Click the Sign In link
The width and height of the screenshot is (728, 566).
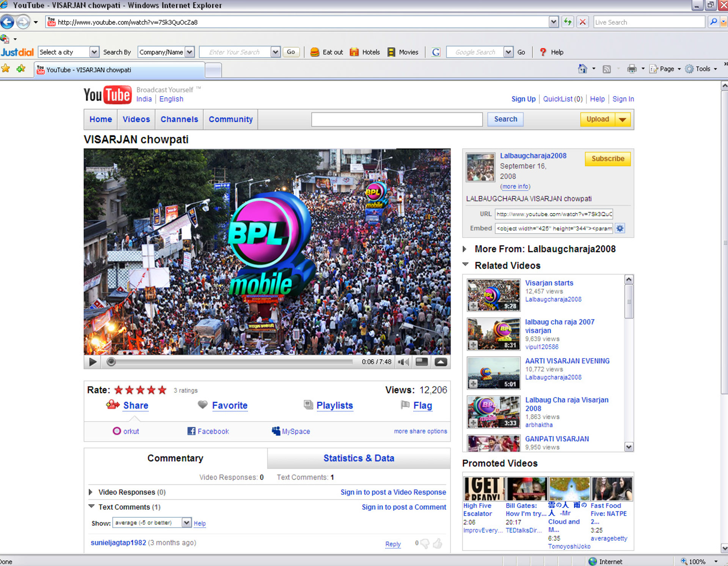(623, 99)
